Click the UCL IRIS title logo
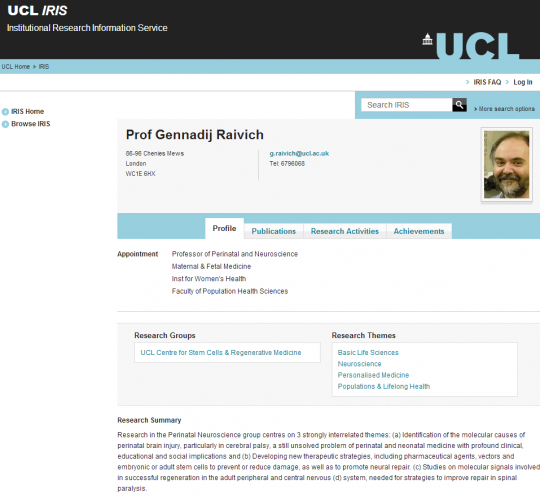540x497 pixels. [x=38, y=10]
